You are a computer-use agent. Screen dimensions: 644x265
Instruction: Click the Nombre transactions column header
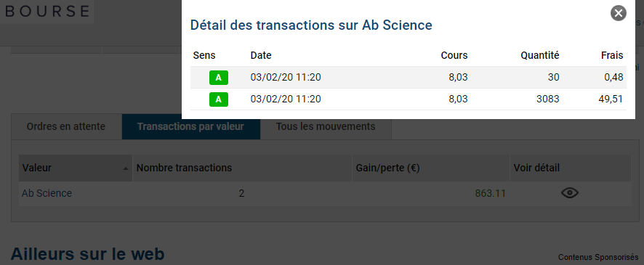(x=184, y=168)
